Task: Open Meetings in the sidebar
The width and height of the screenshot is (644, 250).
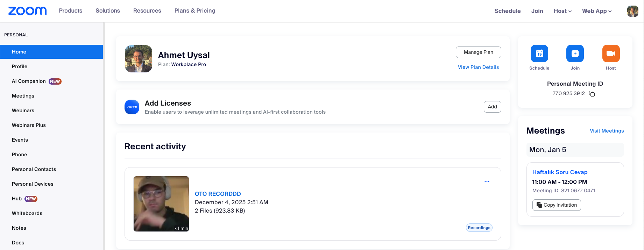Action: pos(23,96)
